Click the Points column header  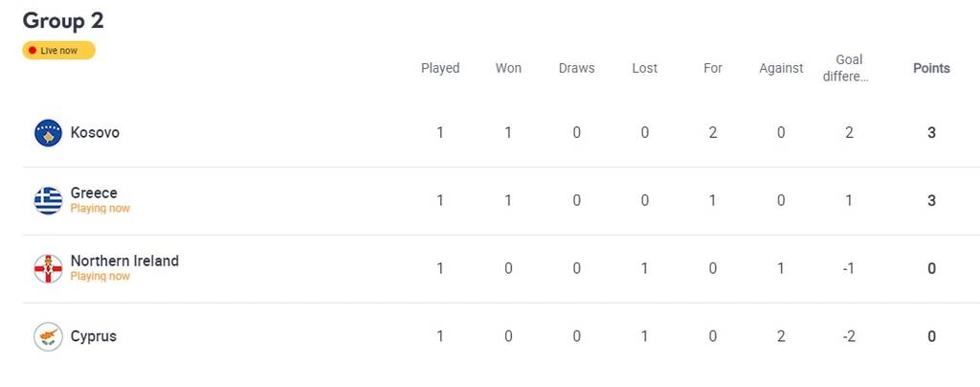931,68
